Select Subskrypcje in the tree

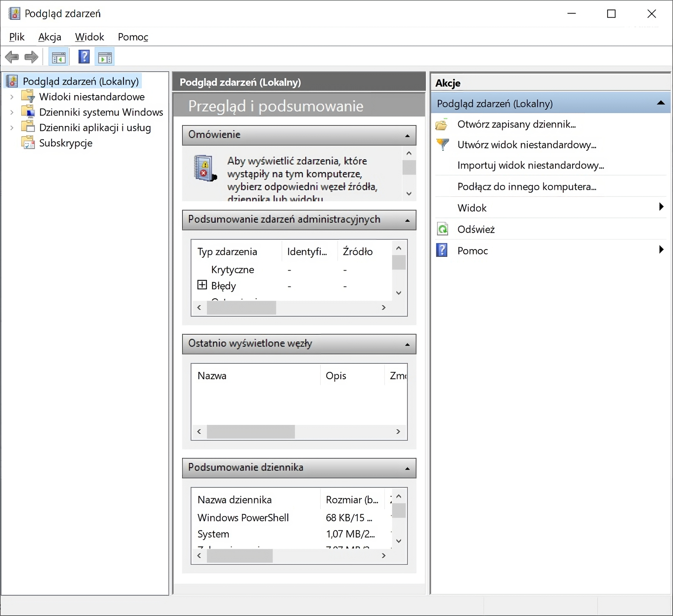click(65, 143)
